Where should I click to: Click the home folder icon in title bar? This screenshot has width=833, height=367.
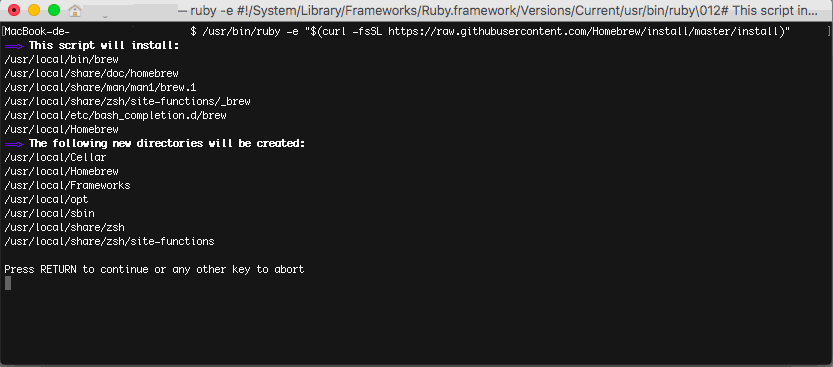coord(75,10)
